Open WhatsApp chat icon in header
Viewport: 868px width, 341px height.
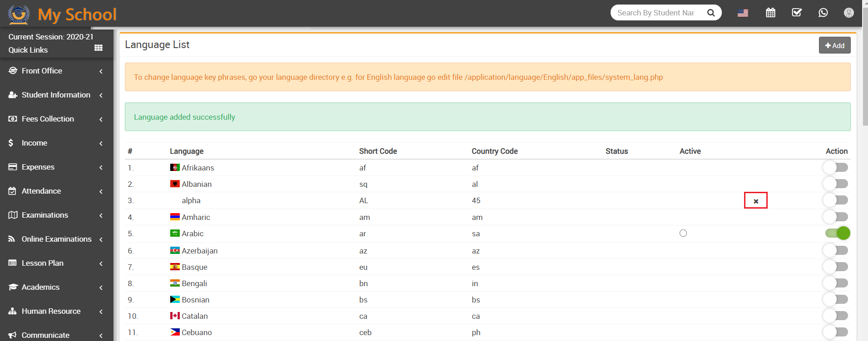pos(823,13)
